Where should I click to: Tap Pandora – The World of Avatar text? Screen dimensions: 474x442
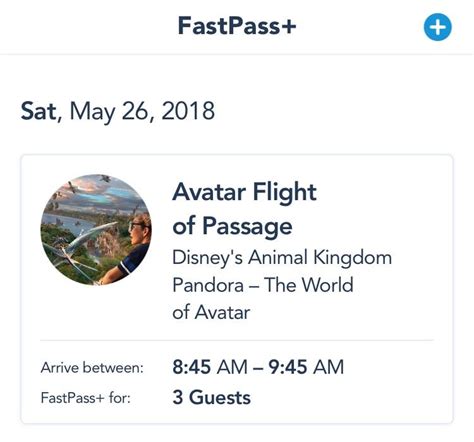pyautogui.click(x=263, y=299)
